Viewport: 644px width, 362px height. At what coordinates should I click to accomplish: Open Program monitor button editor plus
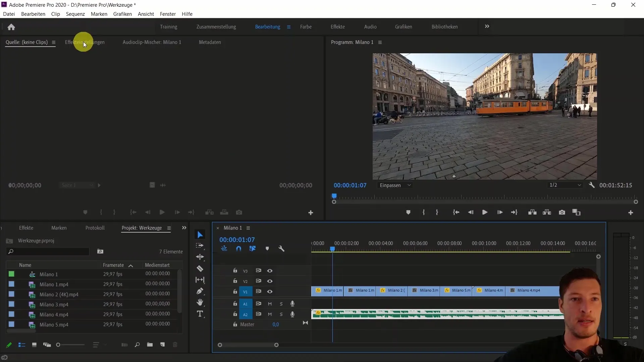pyautogui.click(x=631, y=213)
